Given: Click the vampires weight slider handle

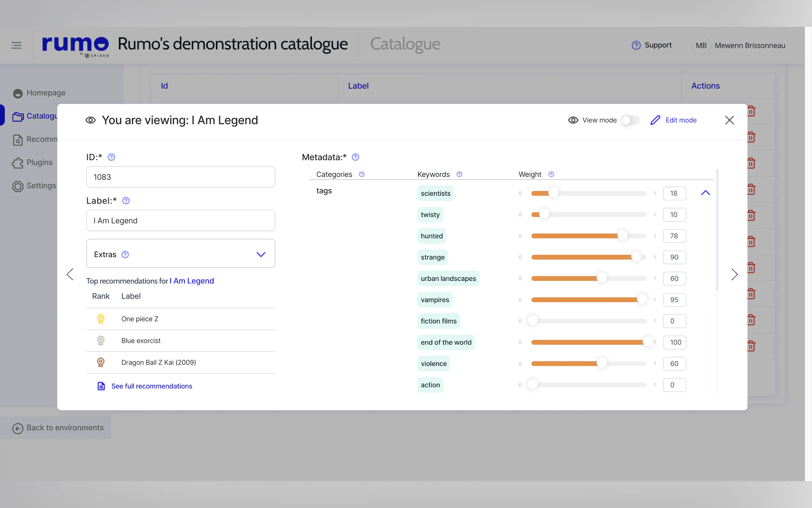Looking at the screenshot, I should 642,299.
